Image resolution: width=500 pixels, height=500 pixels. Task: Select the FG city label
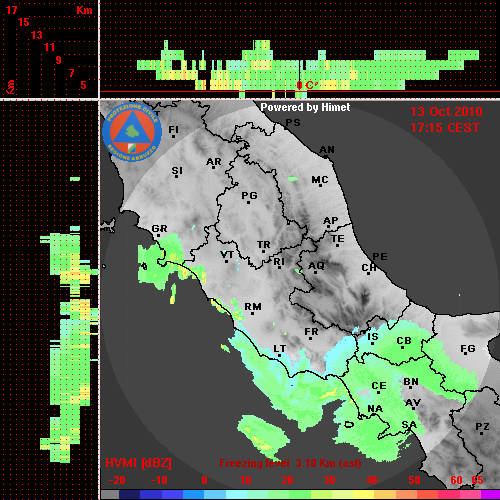coord(468,349)
